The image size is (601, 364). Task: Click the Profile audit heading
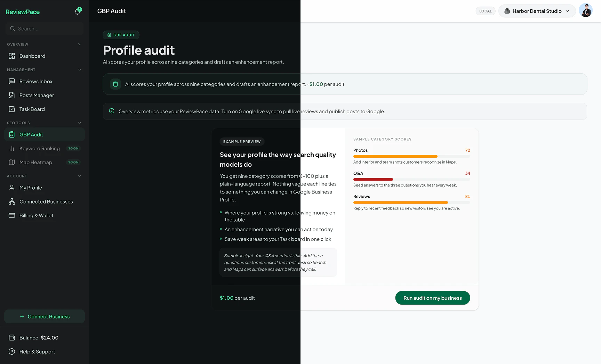(139, 50)
